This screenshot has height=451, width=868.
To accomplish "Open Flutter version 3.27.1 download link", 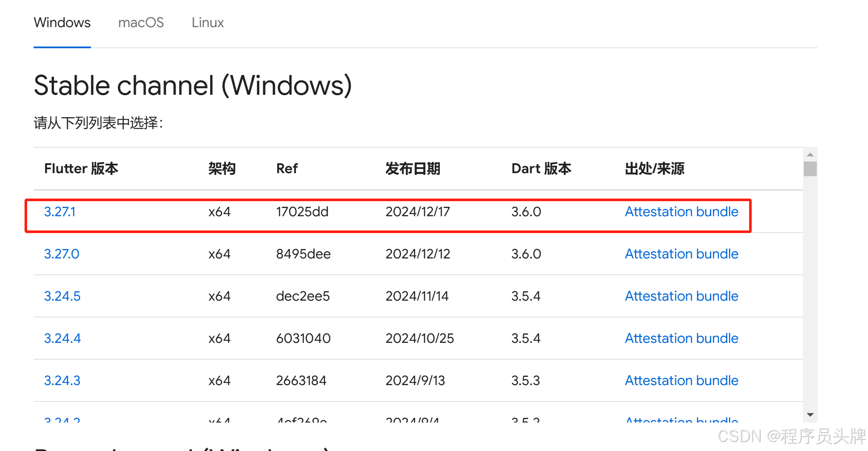I will point(60,212).
